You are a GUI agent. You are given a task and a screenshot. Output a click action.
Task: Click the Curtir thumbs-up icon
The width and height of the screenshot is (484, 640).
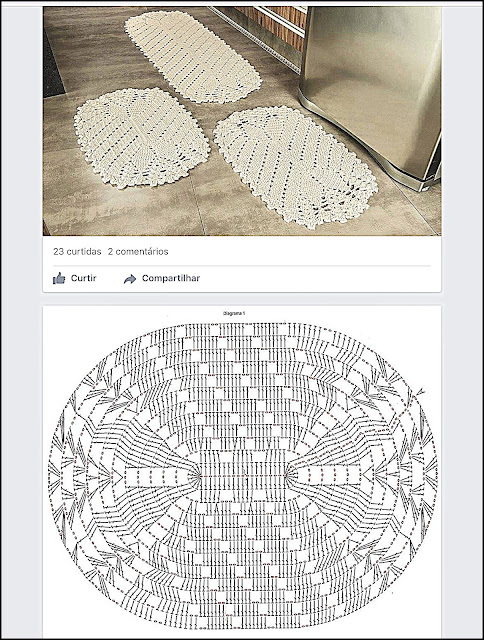point(59,278)
